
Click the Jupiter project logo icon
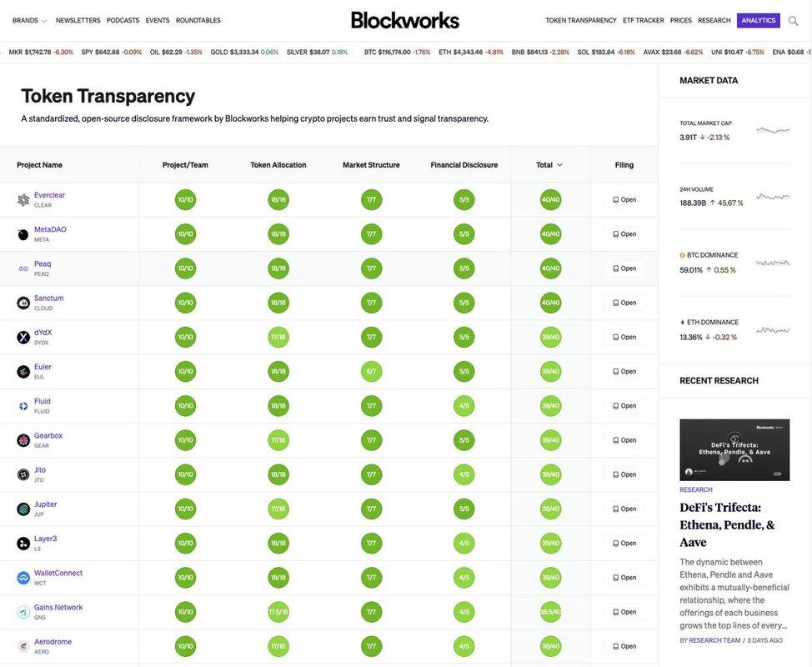(23, 509)
